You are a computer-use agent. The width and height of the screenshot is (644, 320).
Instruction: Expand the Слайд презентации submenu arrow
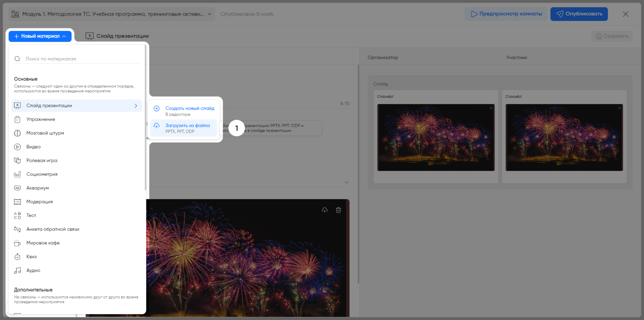[x=136, y=106]
